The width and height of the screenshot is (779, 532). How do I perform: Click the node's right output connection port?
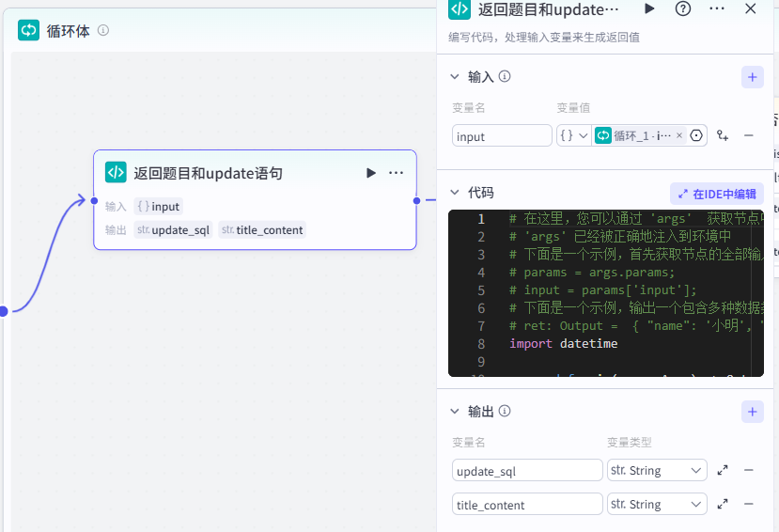417,201
